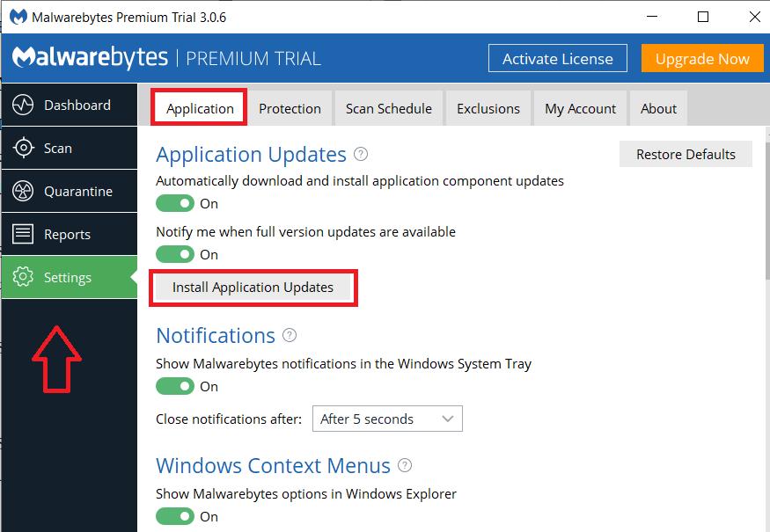Switch to the Protection tab
The height and width of the screenshot is (532, 770).
290,108
